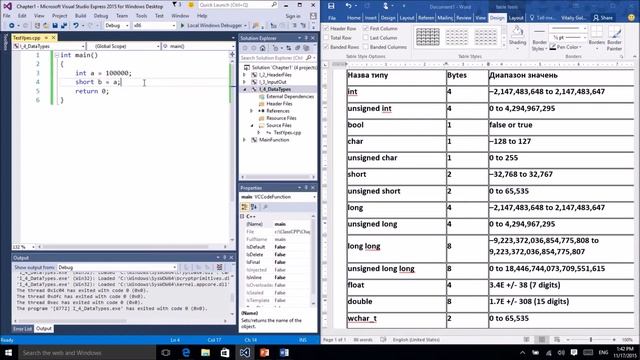The image size is (640, 360).
Task: Click the Share button in Word
Action: click(603, 18)
